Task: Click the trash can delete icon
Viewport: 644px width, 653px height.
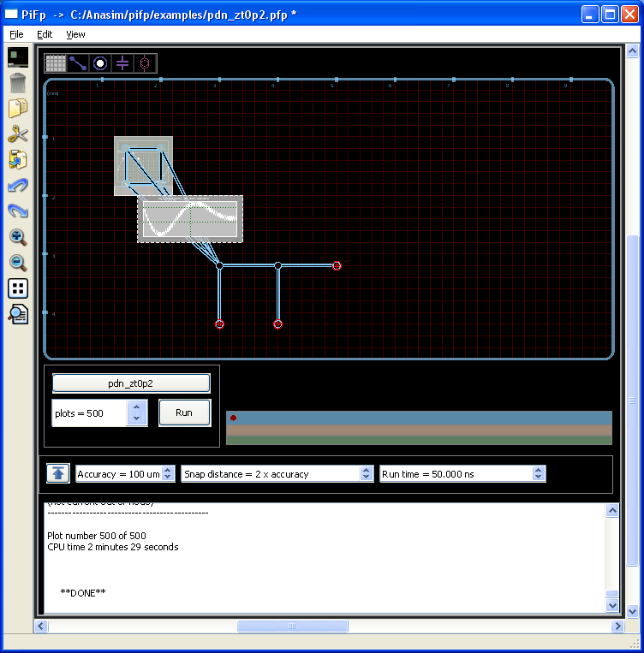Action: point(18,83)
